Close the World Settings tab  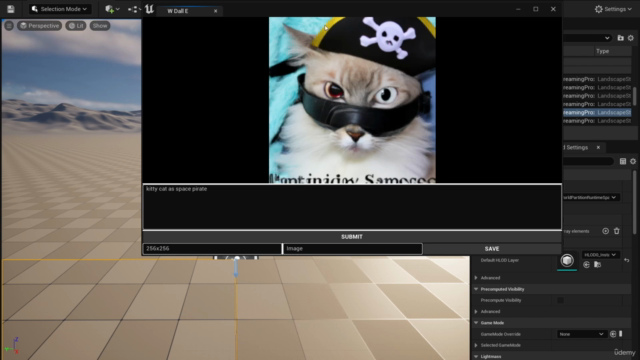[x=598, y=147]
